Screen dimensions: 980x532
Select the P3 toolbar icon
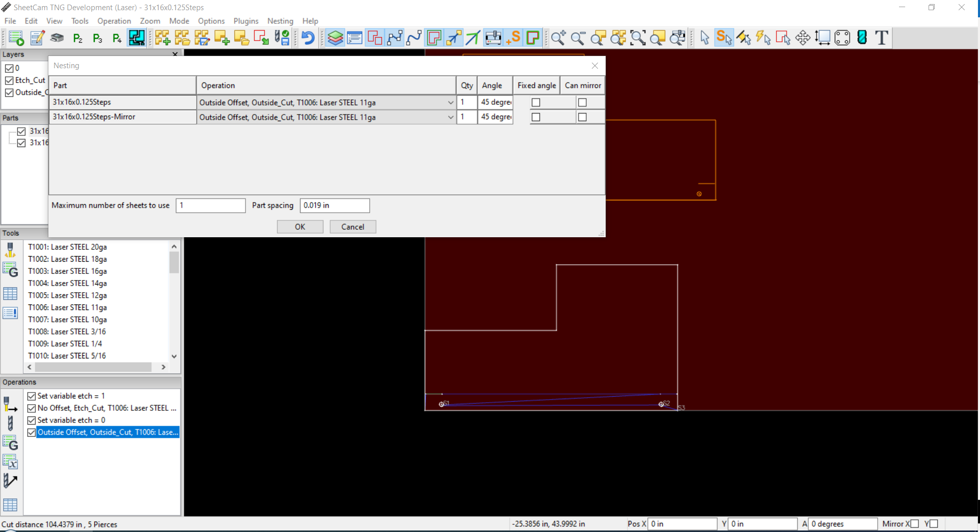coord(97,38)
